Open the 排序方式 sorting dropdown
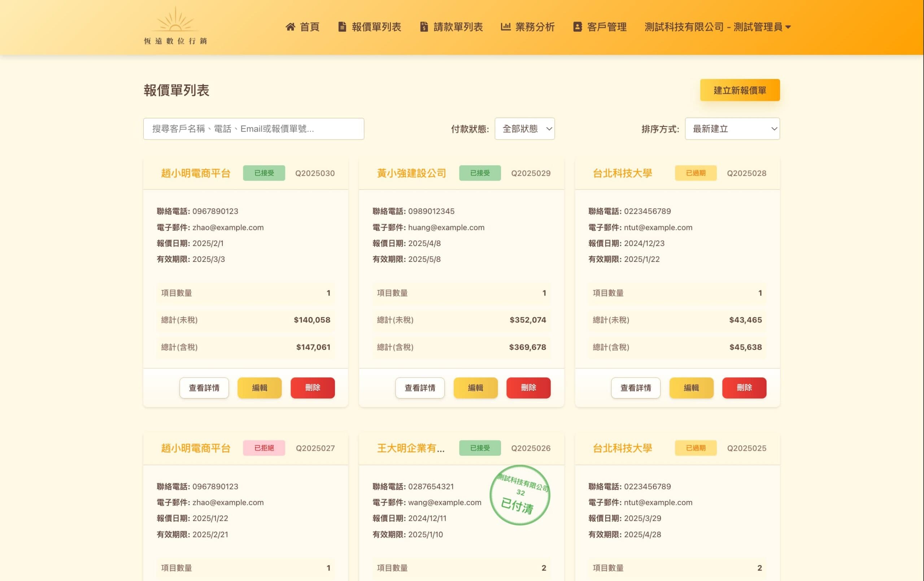 (x=732, y=129)
